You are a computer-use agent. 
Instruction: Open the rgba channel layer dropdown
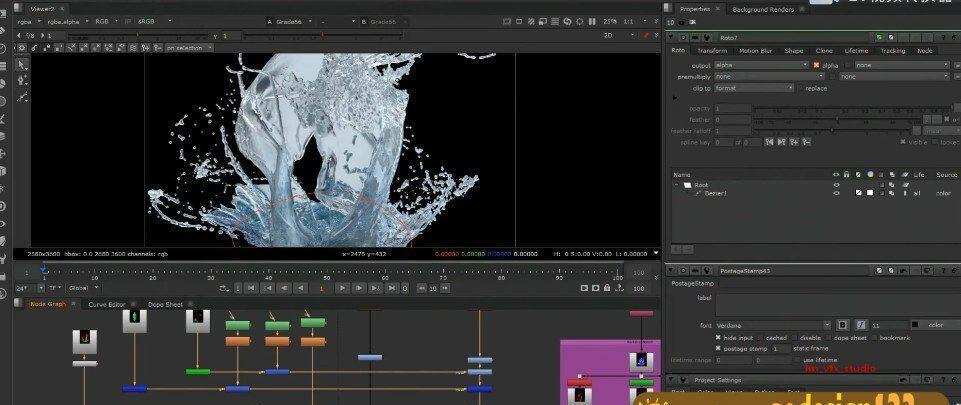coord(29,21)
